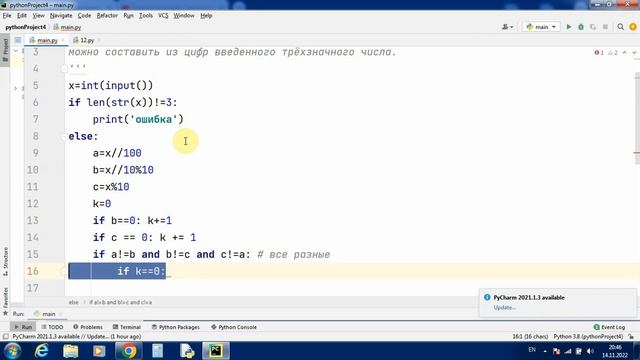Viewport: 640px width, 360px height.
Task: Toggle the Structure tool window sidebar button
Action: 5,261
